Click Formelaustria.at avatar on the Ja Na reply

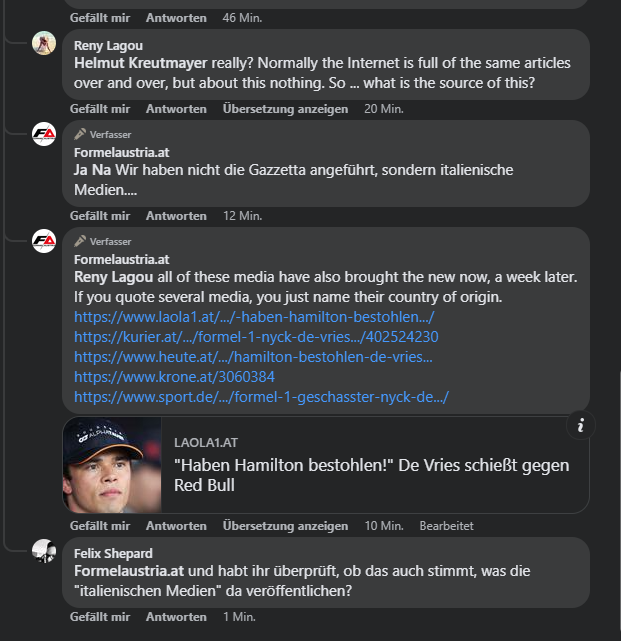coord(44,133)
